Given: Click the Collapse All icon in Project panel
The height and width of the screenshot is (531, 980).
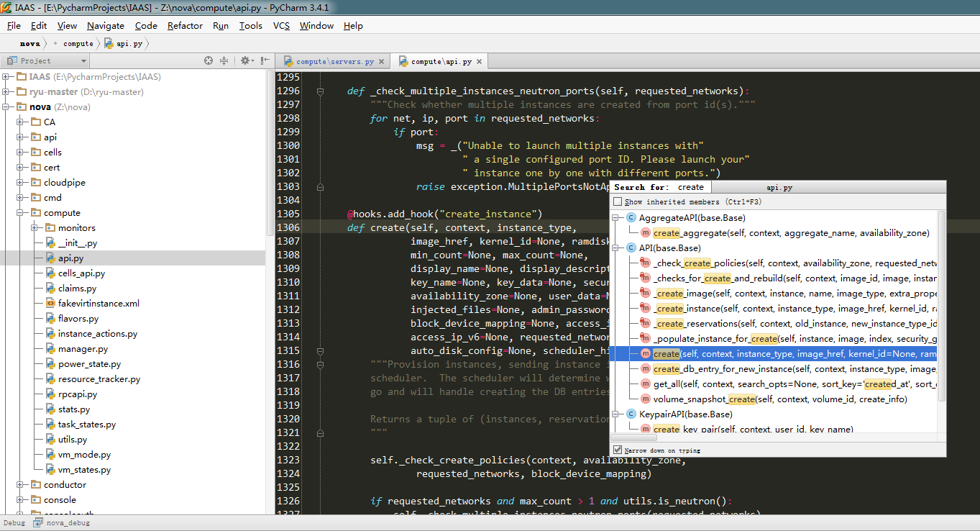Looking at the screenshot, I should (x=224, y=61).
